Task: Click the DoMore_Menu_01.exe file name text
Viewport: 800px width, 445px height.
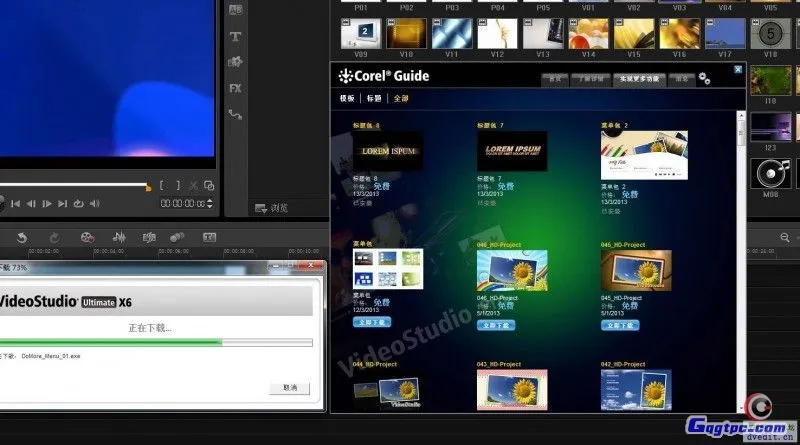Action: (x=51, y=356)
